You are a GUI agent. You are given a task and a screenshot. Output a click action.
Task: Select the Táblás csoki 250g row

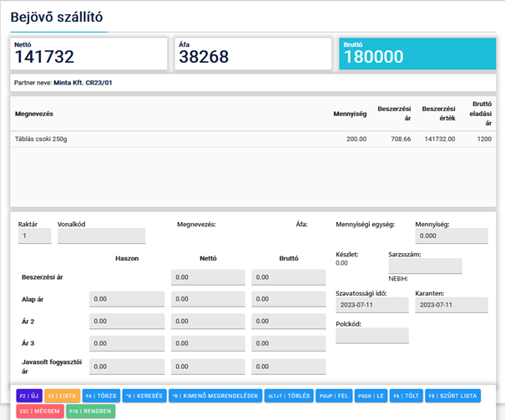252,139
